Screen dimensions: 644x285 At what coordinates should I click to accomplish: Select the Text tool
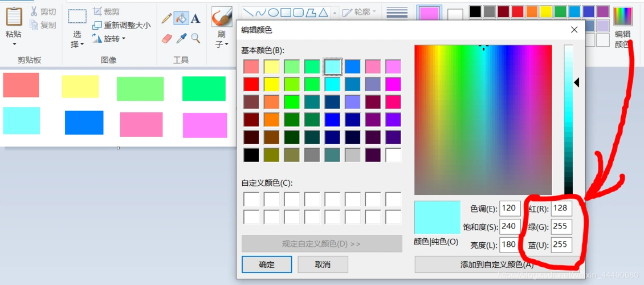(x=195, y=18)
